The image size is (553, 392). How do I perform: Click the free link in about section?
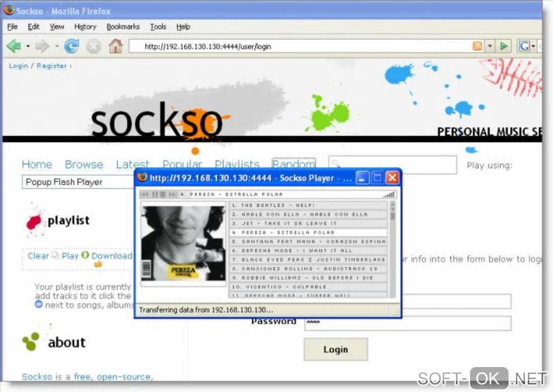click(82, 377)
